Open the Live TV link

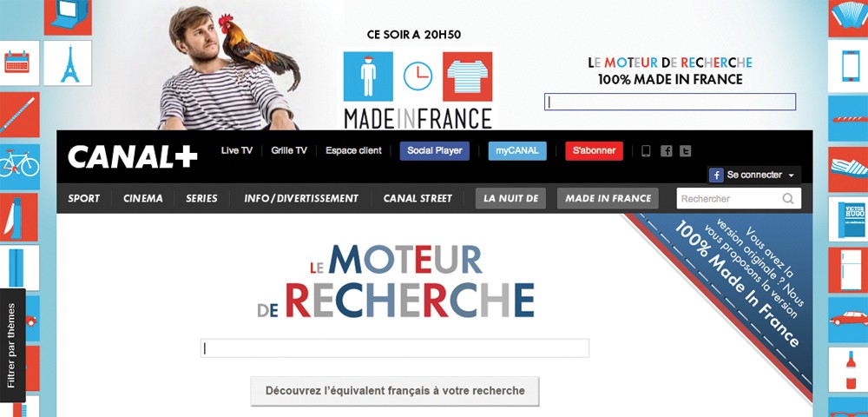pyautogui.click(x=237, y=150)
